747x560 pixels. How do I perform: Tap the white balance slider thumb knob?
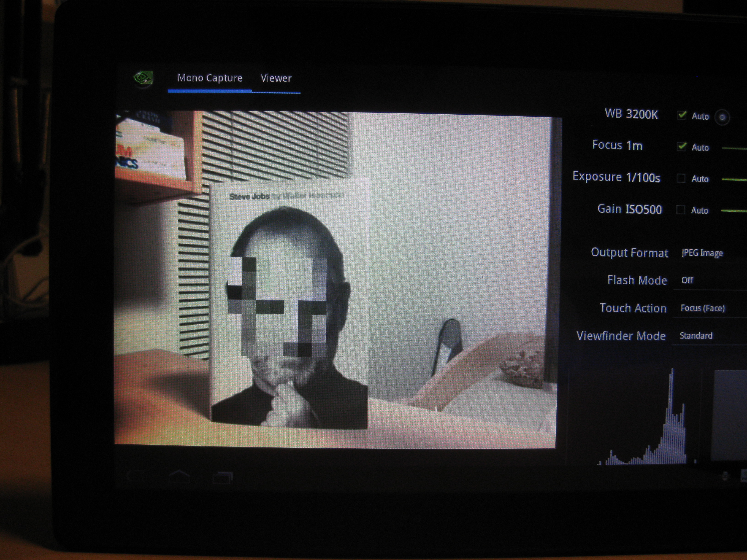[x=722, y=118]
